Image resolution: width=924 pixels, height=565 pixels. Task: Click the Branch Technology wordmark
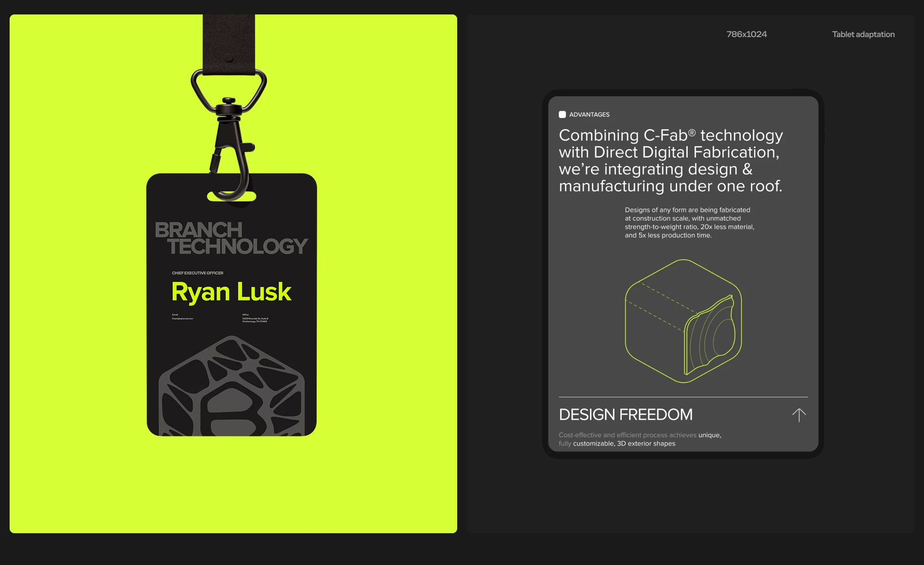coord(231,238)
